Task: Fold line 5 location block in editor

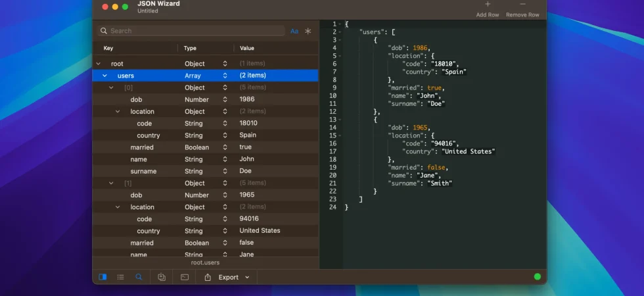Action: point(340,56)
